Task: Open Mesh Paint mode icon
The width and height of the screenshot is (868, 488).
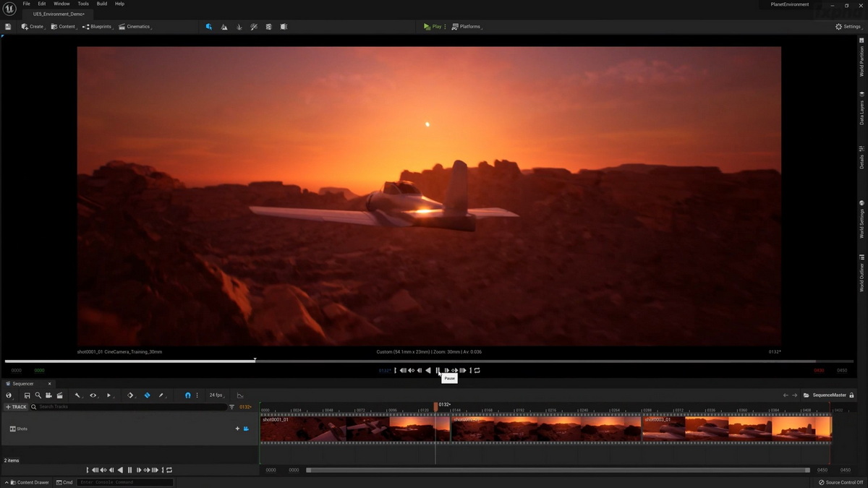Action: point(254,27)
